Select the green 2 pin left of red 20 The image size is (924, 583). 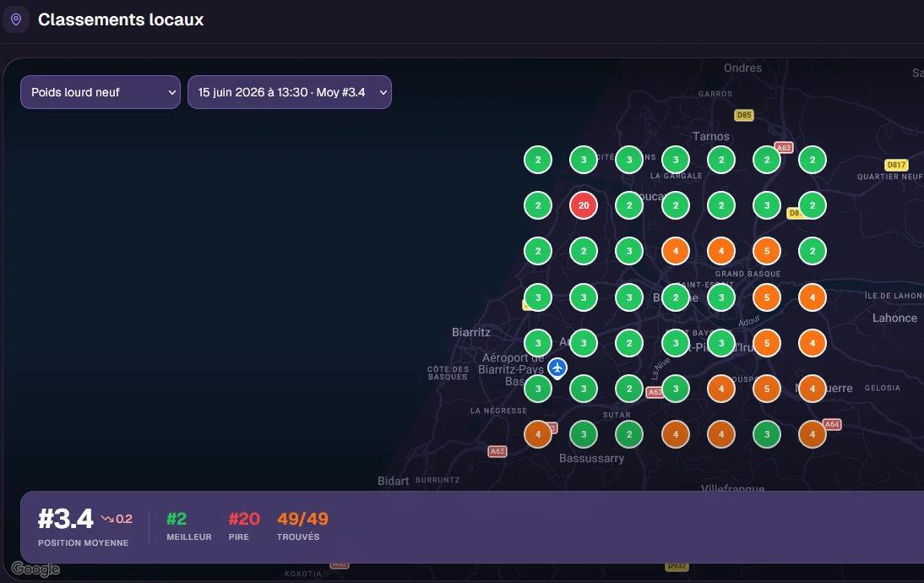pyautogui.click(x=538, y=205)
